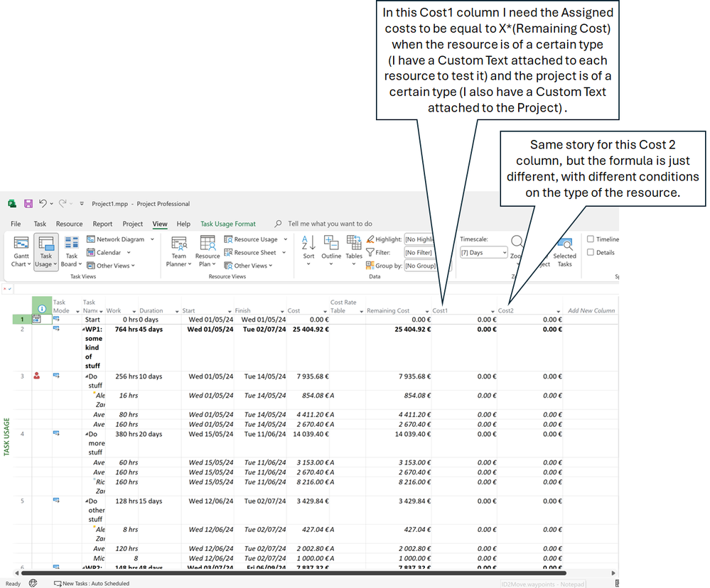The width and height of the screenshot is (710, 588).
Task: Open the Task Board view
Action: click(x=71, y=251)
